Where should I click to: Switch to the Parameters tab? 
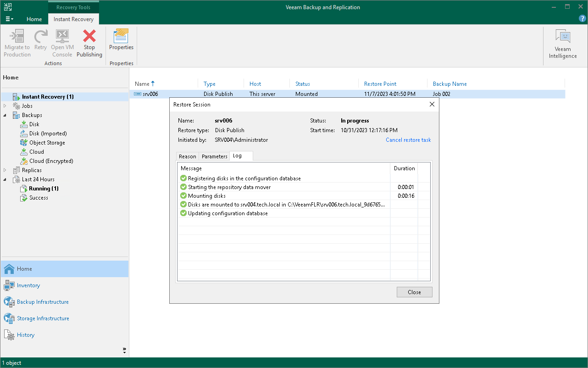(214, 156)
